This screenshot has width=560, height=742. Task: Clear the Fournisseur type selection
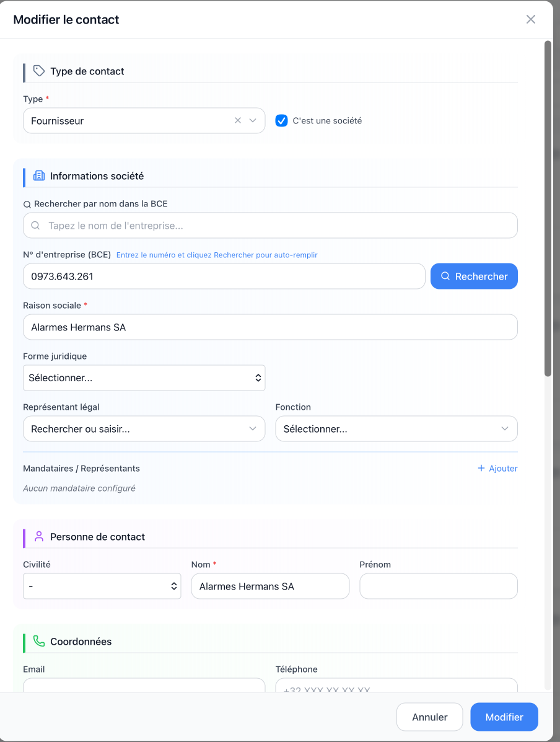[238, 121]
